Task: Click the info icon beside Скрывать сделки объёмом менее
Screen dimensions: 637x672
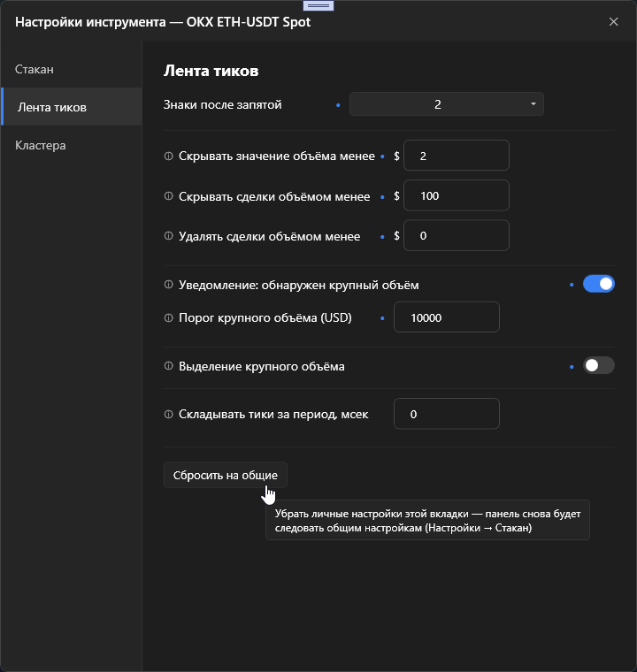Action: 169,196
